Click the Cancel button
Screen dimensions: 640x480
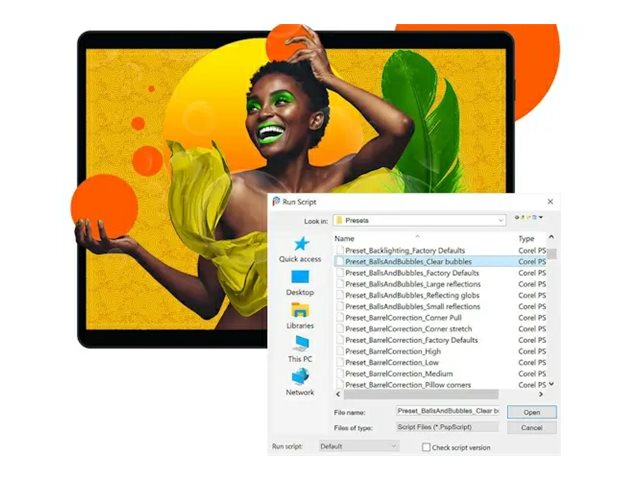coord(531,427)
